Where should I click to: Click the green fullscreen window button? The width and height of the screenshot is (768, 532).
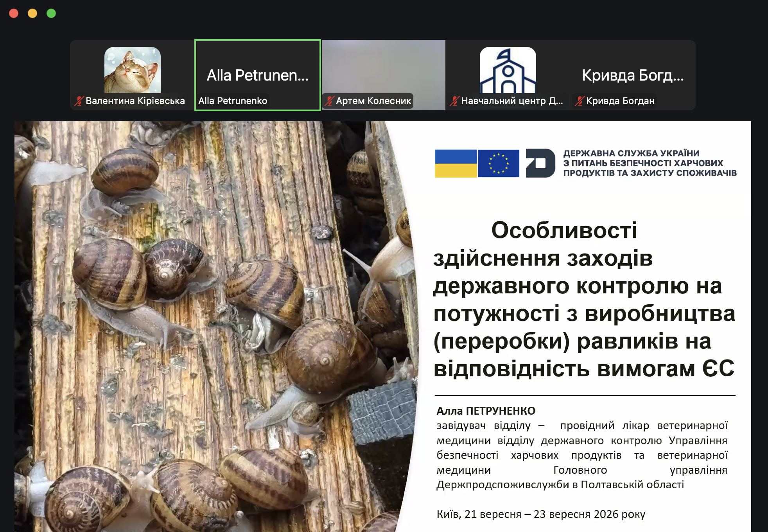pos(51,13)
